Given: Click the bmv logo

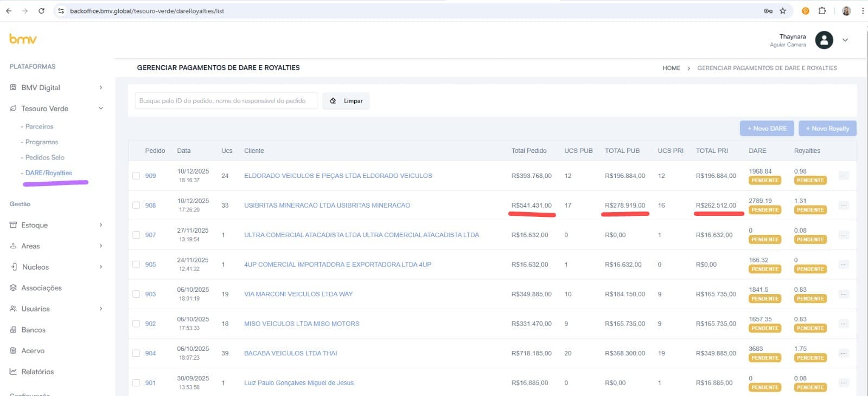Looking at the screenshot, I should (23, 39).
